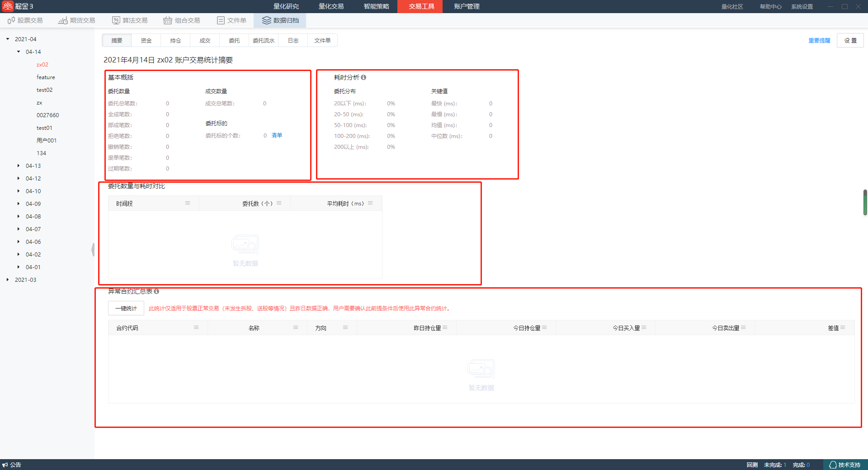Select account test02 in tree

pyautogui.click(x=44, y=90)
